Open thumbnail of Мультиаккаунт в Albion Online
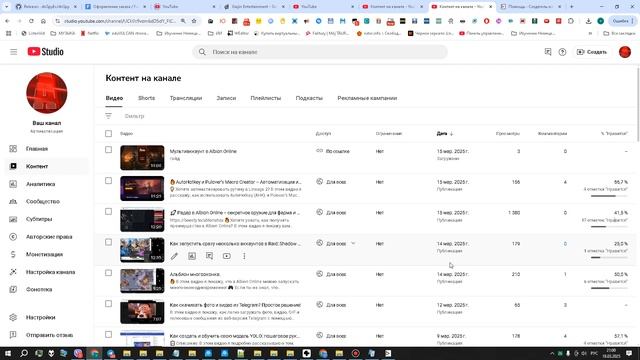This screenshot has height=360, width=640. [x=142, y=158]
